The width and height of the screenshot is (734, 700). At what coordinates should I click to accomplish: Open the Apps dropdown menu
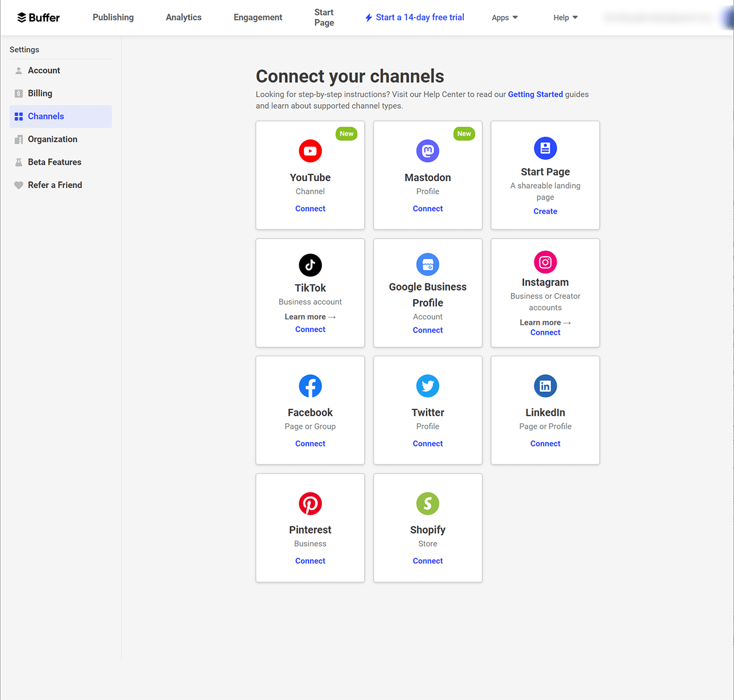coord(505,18)
